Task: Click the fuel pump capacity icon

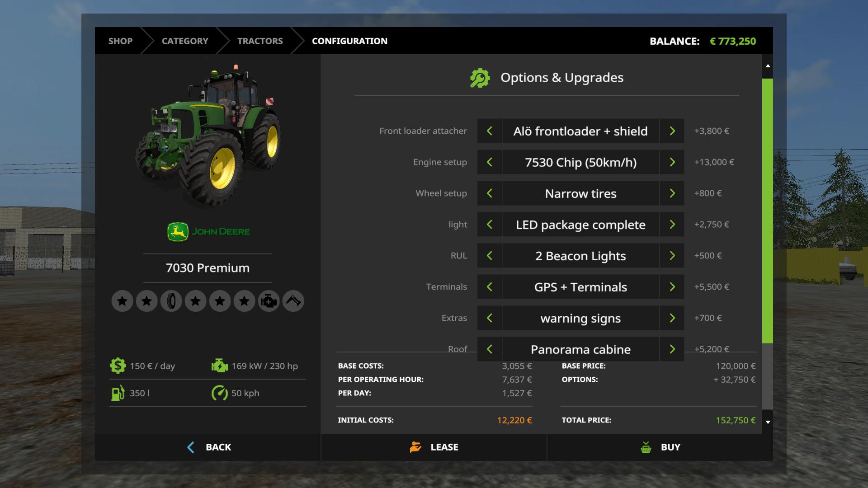Action: (x=118, y=393)
